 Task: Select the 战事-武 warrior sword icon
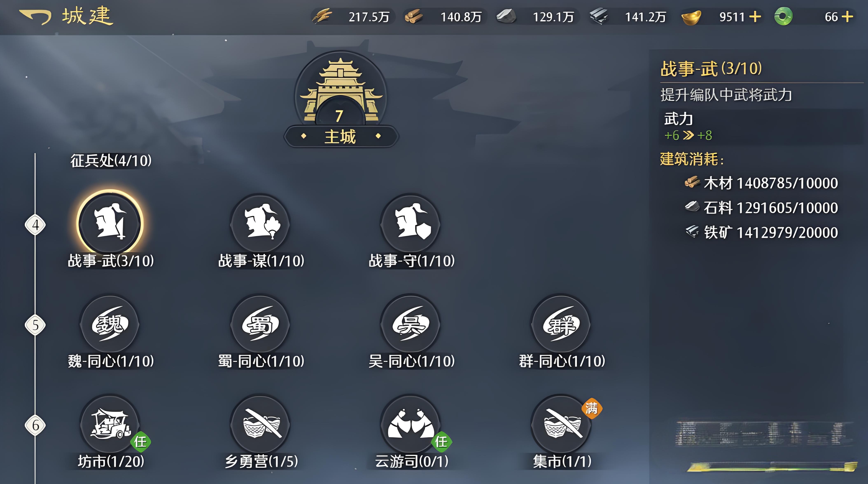click(x=110, y=223)
